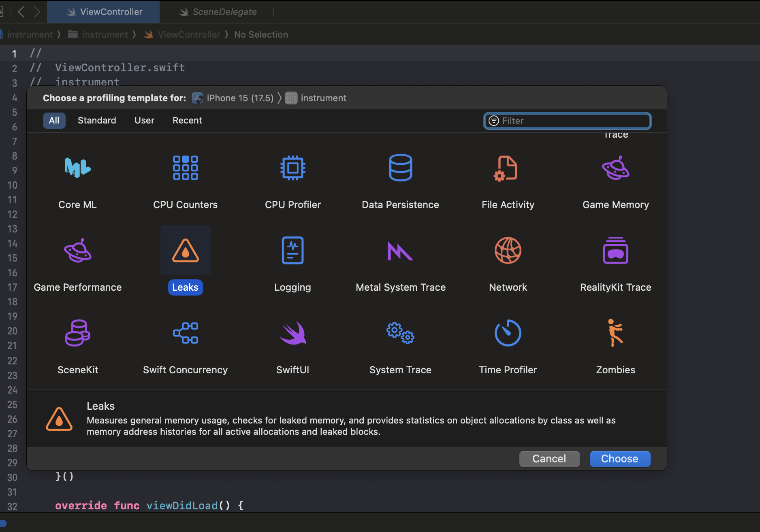The height and width of the screenshot is (532, 760).
Task: Click the instrument app target in header
Action: point(316,98)
